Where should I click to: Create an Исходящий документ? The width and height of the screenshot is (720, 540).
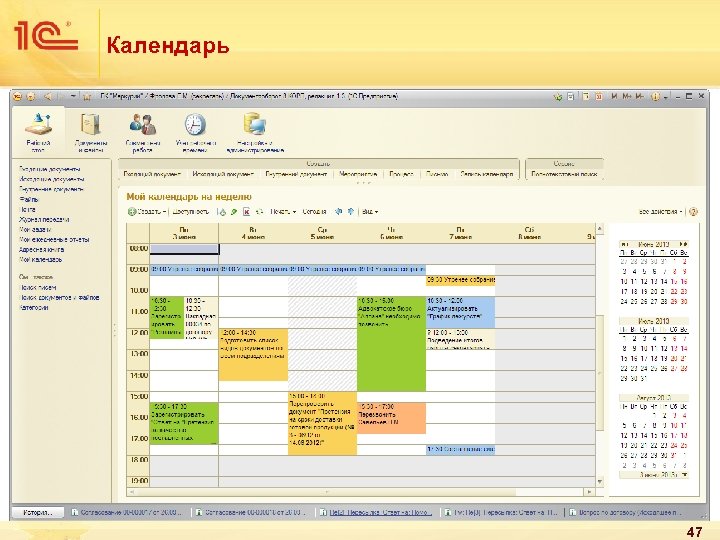pos(223,174)
